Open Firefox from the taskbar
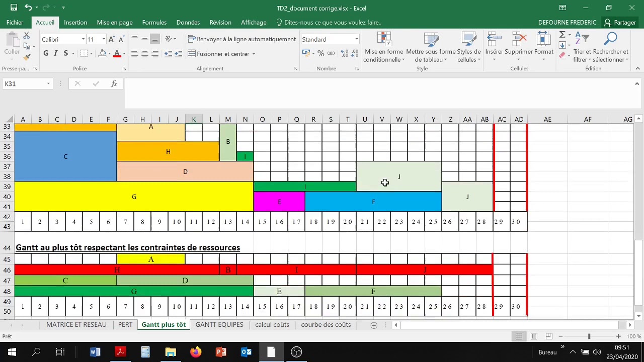 click(196, 352)
